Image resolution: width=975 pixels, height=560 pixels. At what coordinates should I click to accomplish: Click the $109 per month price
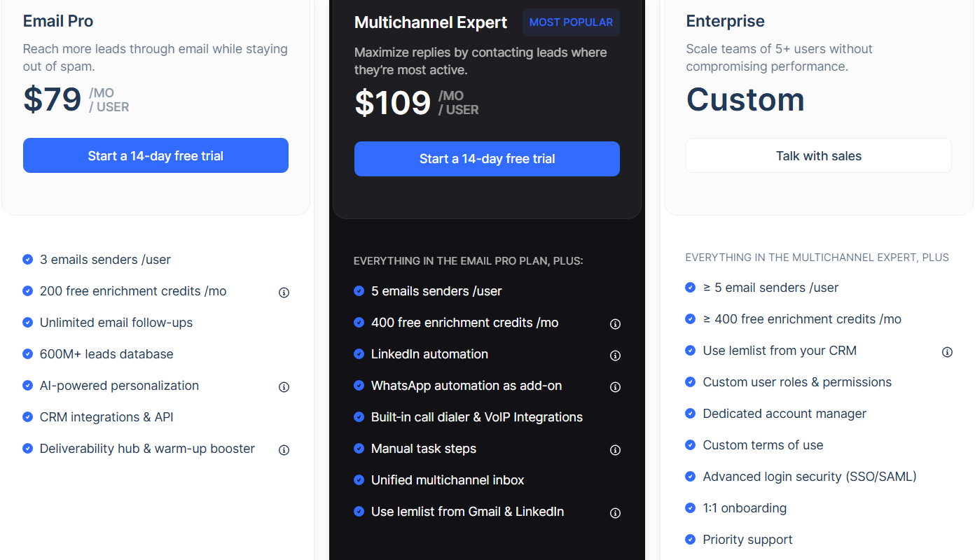coord(393,102)
